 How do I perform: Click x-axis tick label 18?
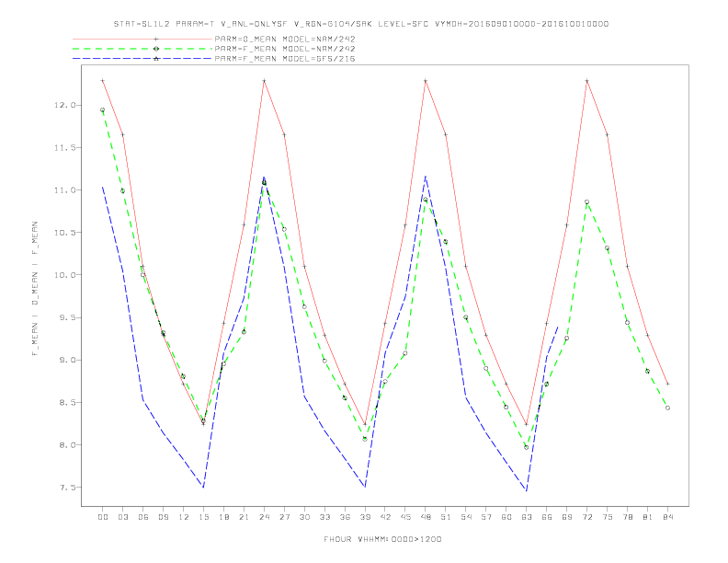(223, 517)
